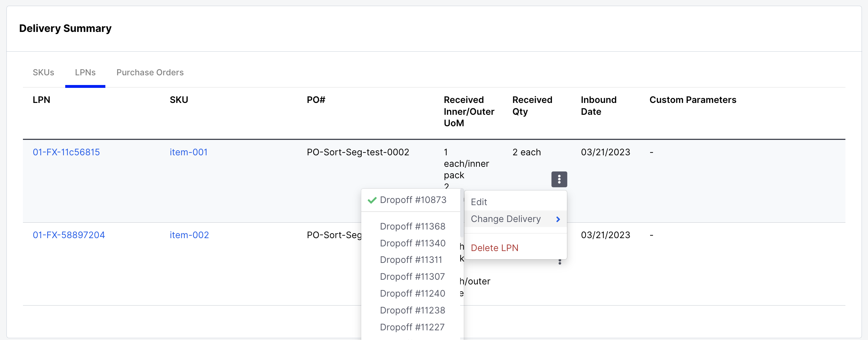The height and width of the screenshot is (340, 868).
Task: Pick Dropoff #11240 from the list
Action: (x=412, y=293)
